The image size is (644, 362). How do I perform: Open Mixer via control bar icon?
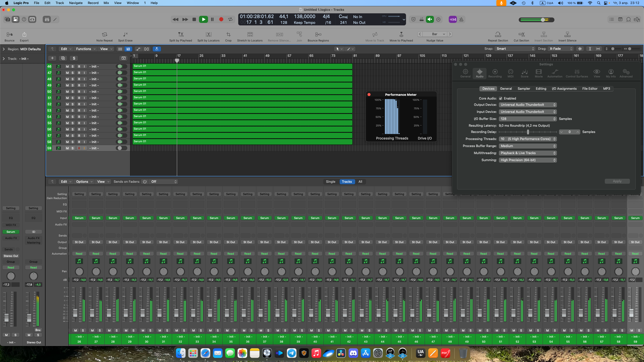(x=47, y=19)
